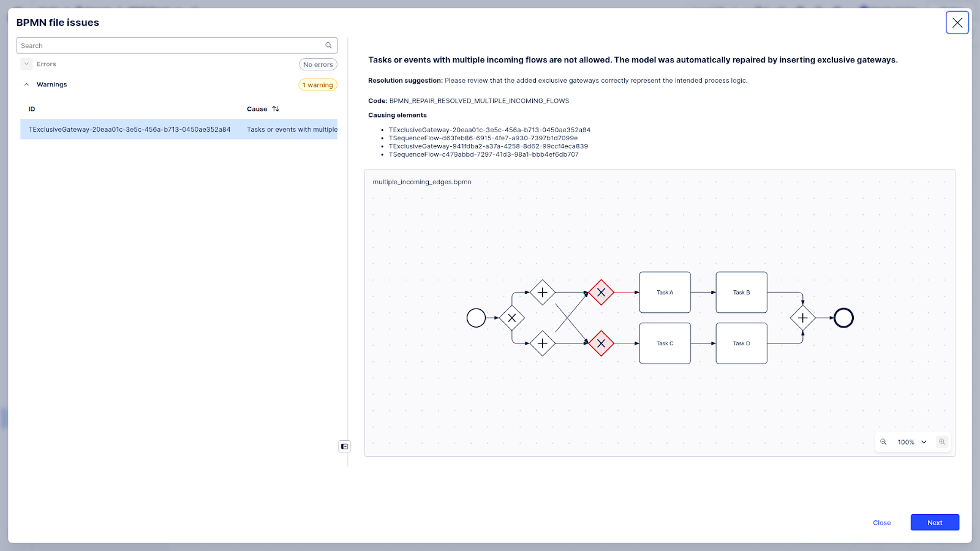The image size is (980, 551).
Task: Open the 100% zoom level dropdown
Action: point(912,442)
